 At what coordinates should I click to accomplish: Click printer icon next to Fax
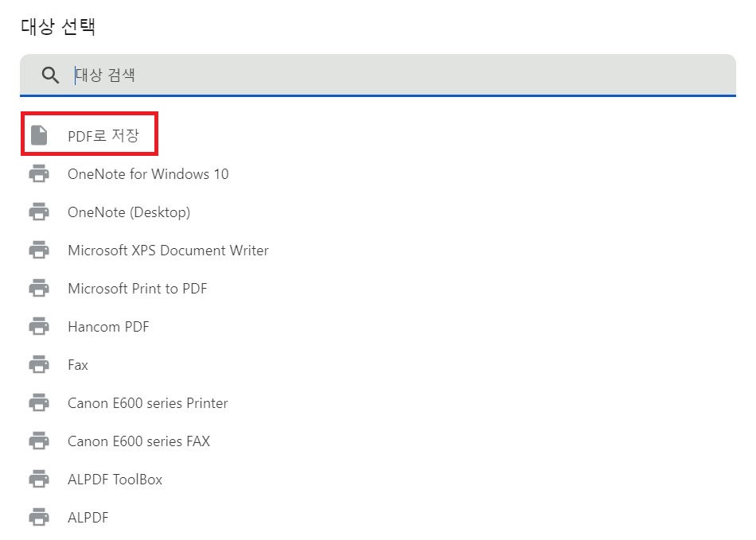tap(39, 364)
